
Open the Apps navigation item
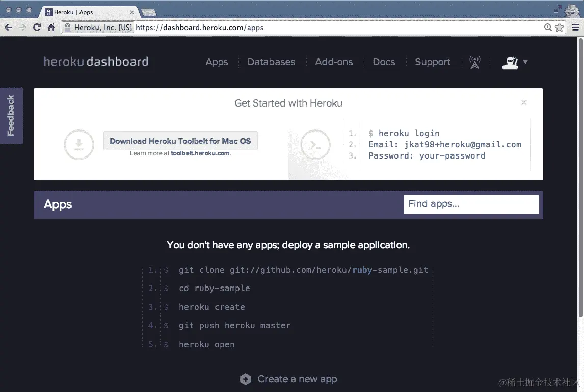point(217,62)
